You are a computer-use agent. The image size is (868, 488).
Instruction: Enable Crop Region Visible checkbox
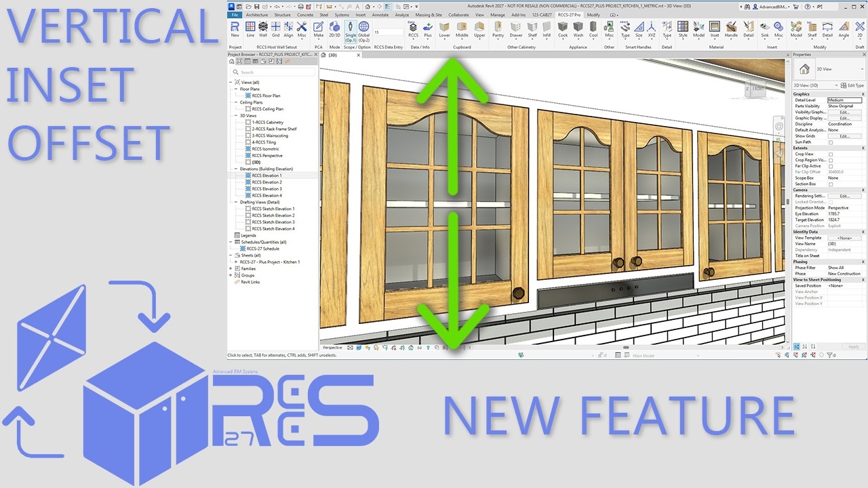(x=831, y=160)
